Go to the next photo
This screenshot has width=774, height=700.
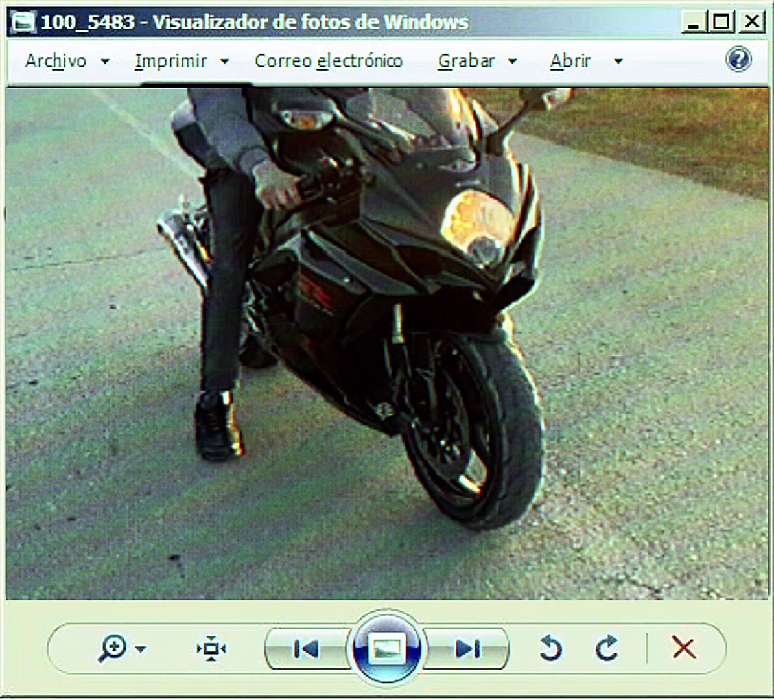[467, 649]
